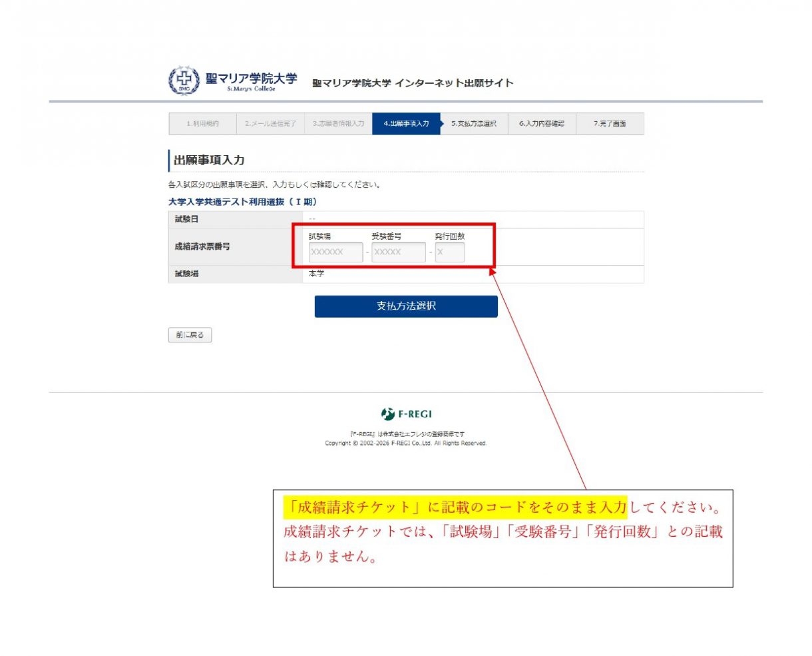Go to step 3.志願者情報入力

pyautogui.click(x=338, y=124)
